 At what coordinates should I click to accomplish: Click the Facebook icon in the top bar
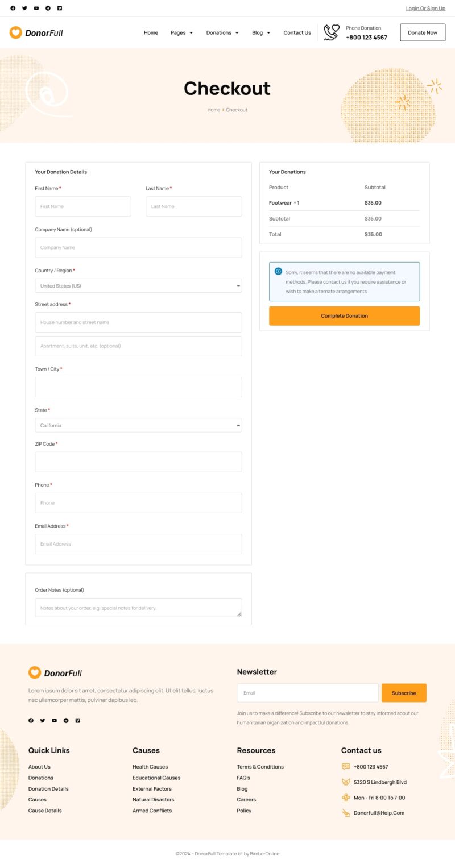13,8
